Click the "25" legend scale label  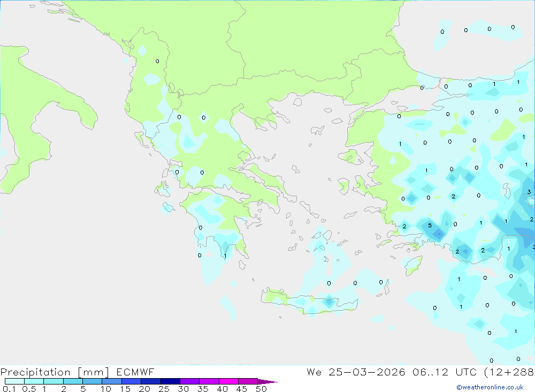[x=164, y=389]
